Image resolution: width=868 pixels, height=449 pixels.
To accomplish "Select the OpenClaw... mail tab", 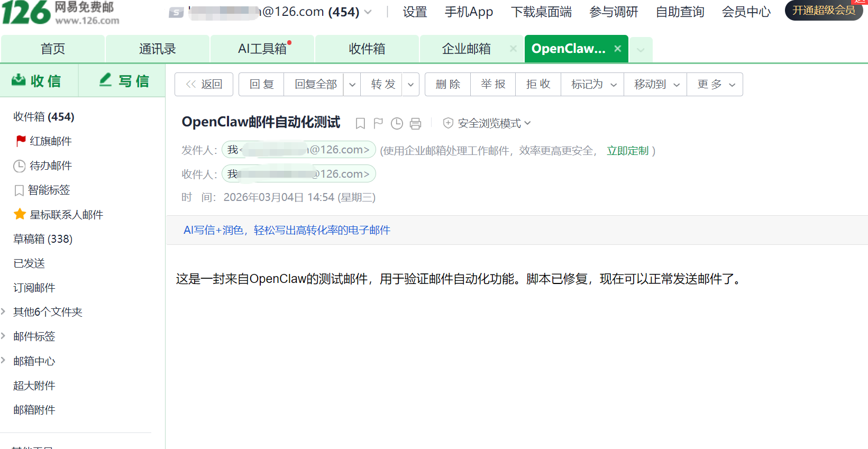I will click(x=569, y=49).
